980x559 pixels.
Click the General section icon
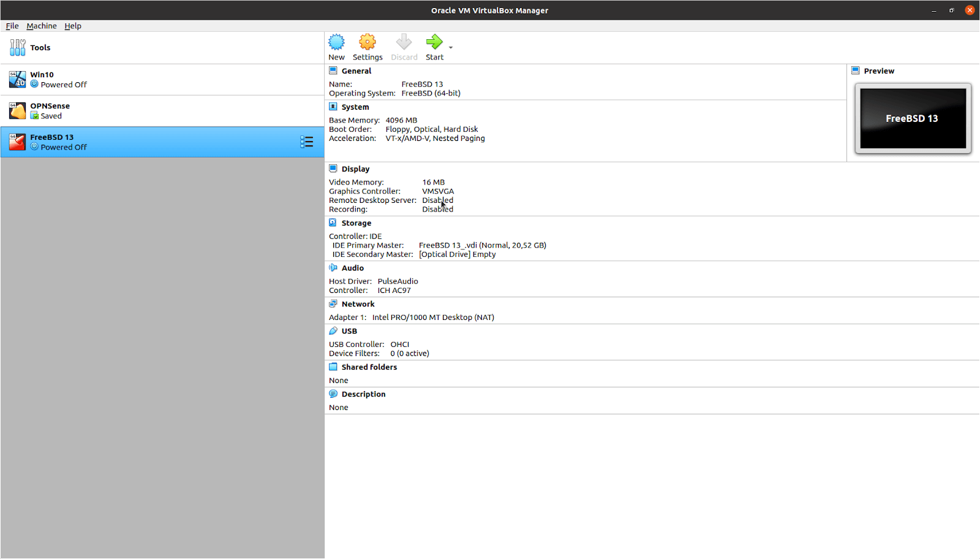pos(333,70)
